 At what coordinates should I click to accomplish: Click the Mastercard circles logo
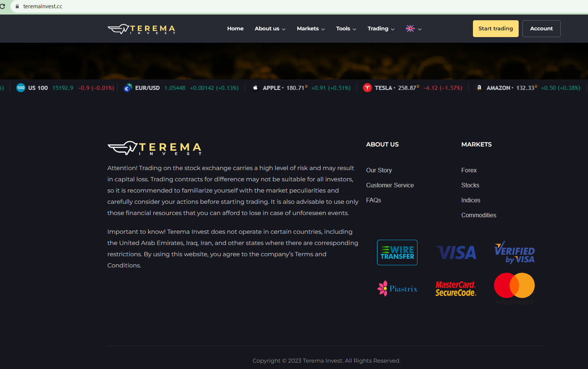[515, 288]
